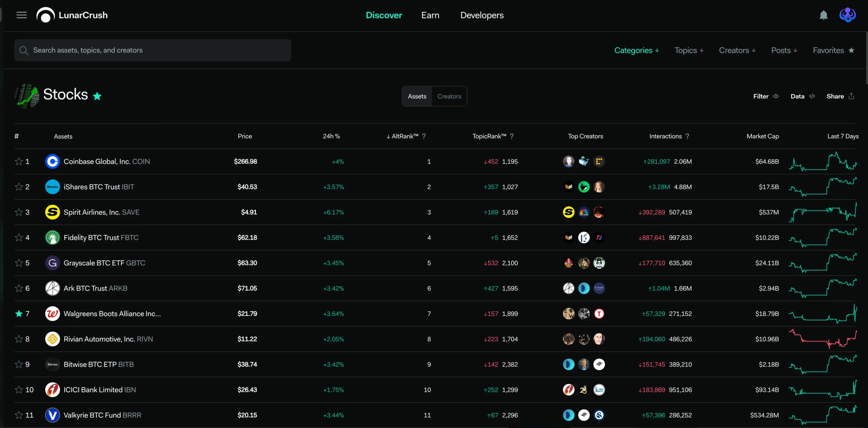
Task: Open the Filter button
Action: point(766,96)
